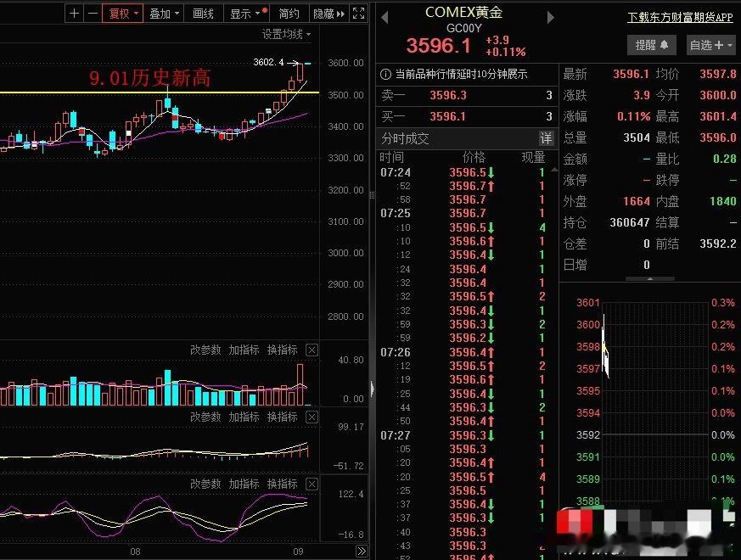This screenshot has height=560, width=741.
Task: Click the double-arrow timeline scroll icon
Action: 362,551
